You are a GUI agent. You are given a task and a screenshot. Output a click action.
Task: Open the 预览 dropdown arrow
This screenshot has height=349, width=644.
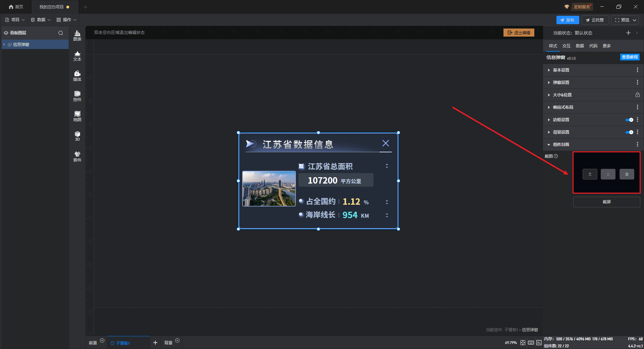point(635,20)
